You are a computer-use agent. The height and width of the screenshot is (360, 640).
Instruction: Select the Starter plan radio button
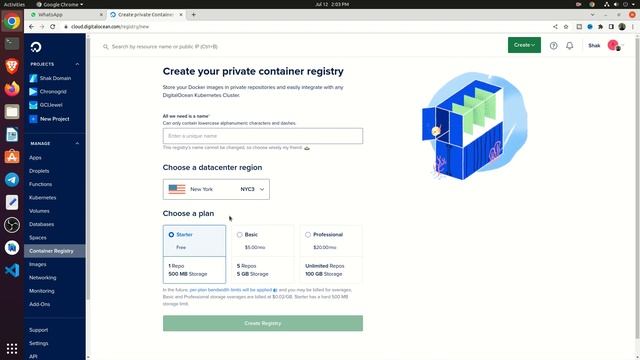(x=171, y=235)
